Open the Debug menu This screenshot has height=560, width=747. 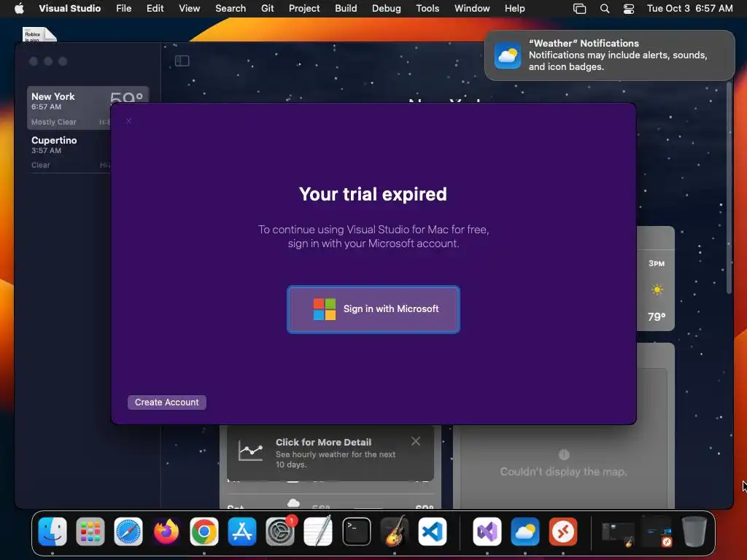coord(387,8)
